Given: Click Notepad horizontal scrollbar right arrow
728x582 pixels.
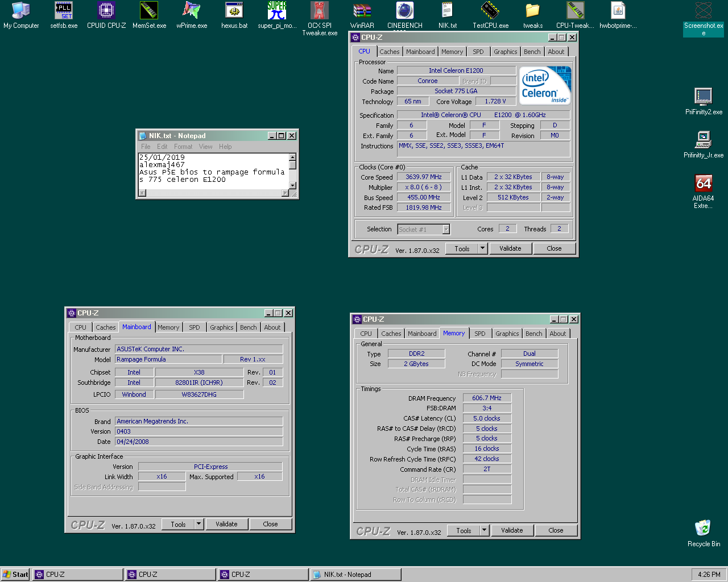Looking at the screenshot, I should tap(285, 193).
